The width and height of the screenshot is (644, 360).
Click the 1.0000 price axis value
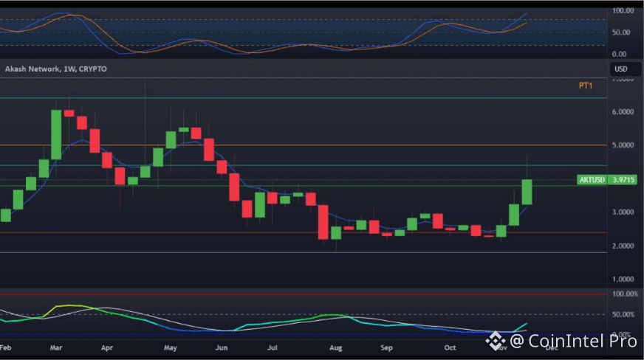click(x=623, y=280)
